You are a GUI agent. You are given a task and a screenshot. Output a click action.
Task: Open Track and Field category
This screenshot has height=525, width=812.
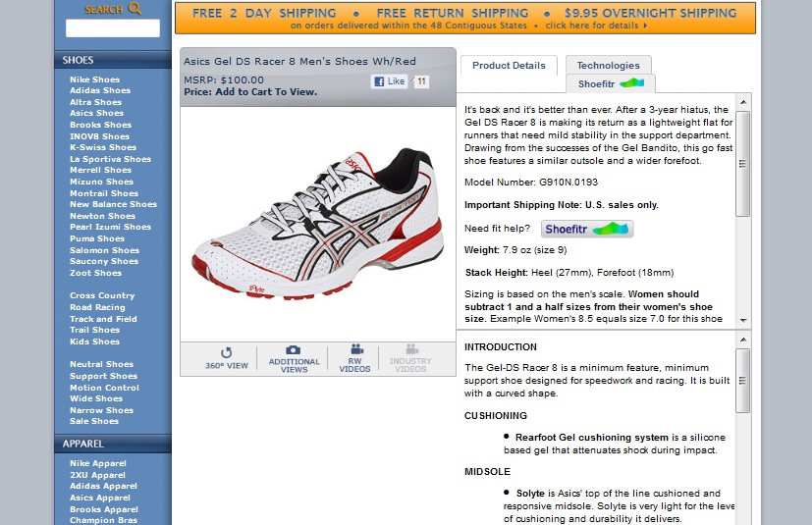[x=103, y=320]
